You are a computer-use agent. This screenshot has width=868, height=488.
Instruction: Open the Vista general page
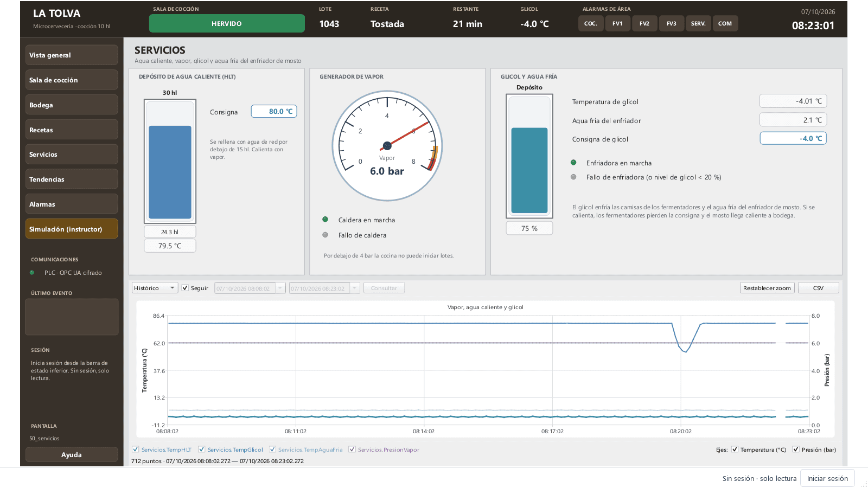(72, 55)
